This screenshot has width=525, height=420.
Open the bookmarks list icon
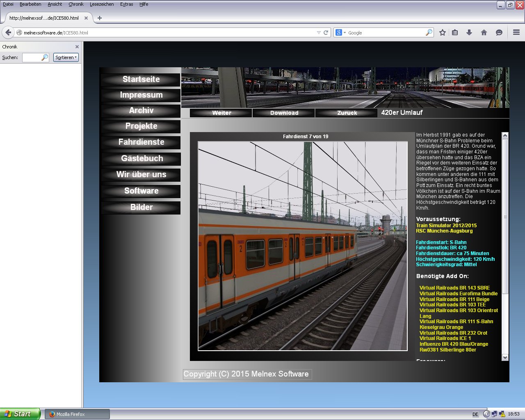455,32
